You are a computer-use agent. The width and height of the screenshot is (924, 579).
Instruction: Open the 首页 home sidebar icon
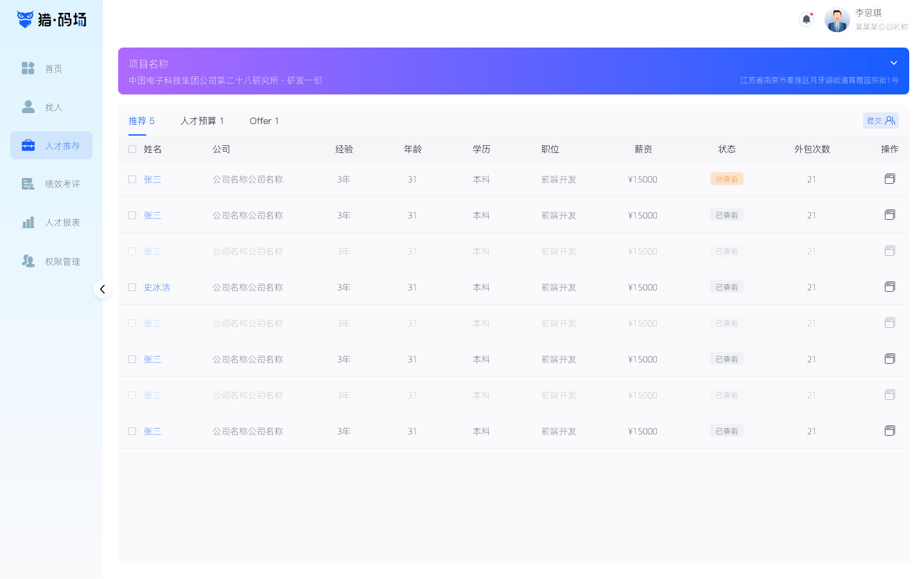tap(28, 68)
